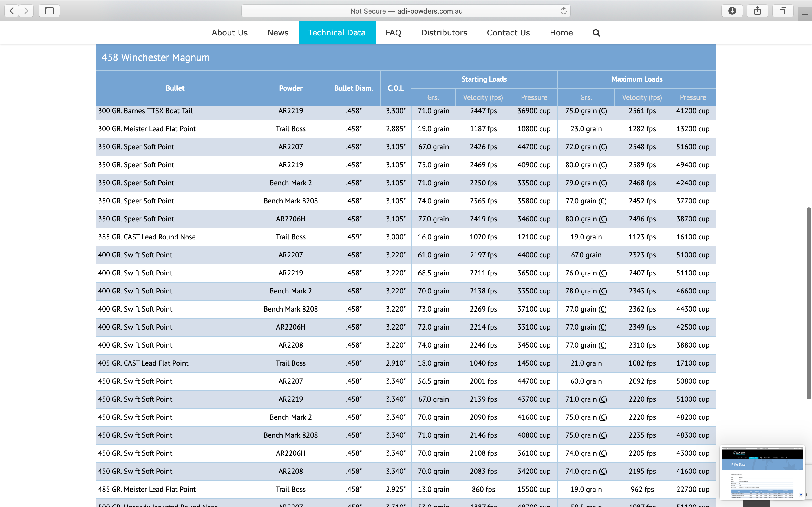This screenshot has width=812, height=507.
Task: Show the tab overview icon
Action: pyautogui.click(x=783, y=11)
